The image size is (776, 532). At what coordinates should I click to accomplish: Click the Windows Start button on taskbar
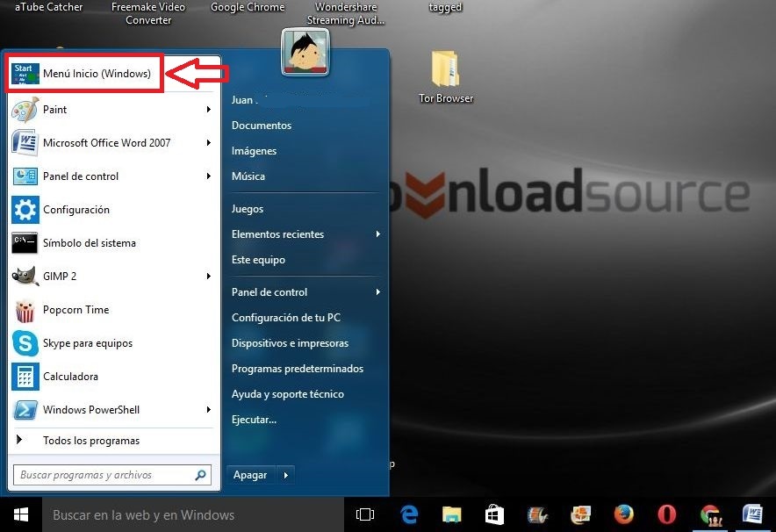coord(21,515)
